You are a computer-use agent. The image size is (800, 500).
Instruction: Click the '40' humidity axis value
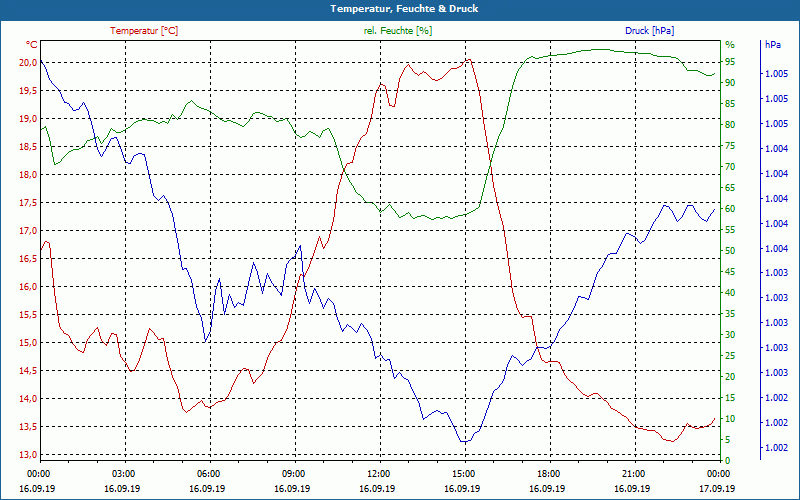coord(730,293)
